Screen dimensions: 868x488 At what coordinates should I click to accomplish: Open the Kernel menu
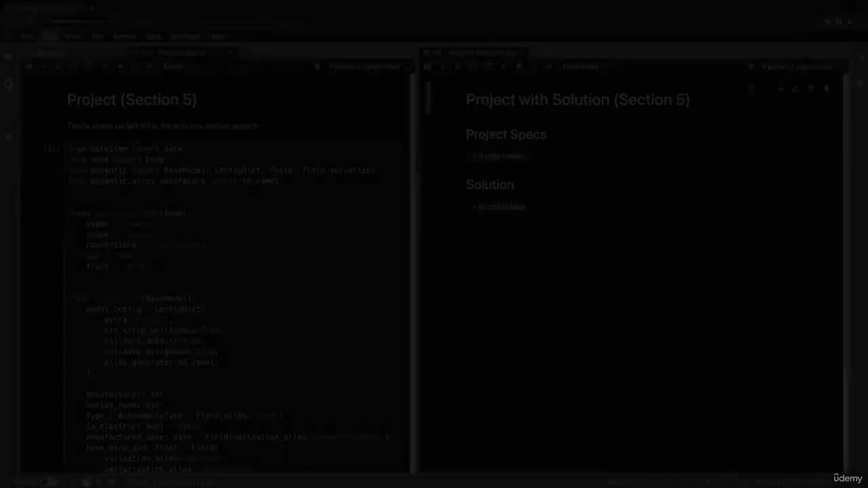125,36
